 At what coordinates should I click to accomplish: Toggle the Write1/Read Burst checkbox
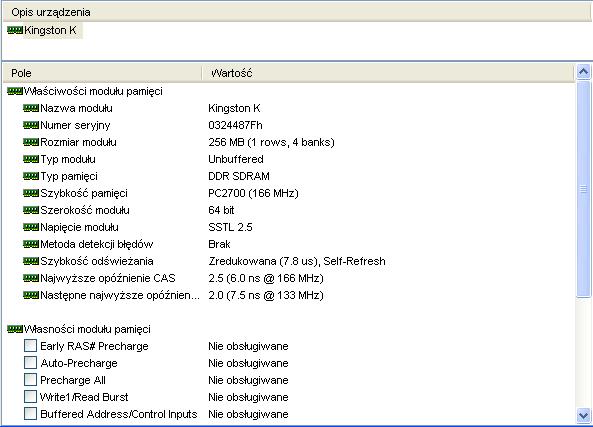click(30, 397)
